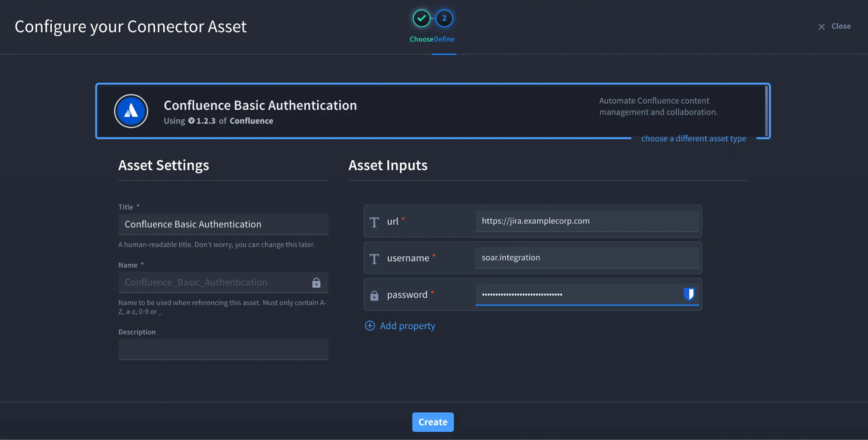
Task: Click the username field containing soar.integration
Action: click(587, 258)
